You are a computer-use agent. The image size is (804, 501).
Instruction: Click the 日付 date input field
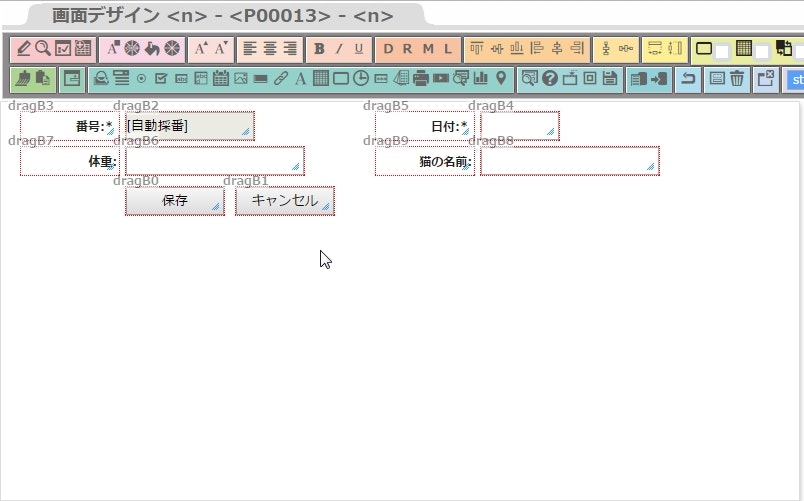[x=519, y=126]
